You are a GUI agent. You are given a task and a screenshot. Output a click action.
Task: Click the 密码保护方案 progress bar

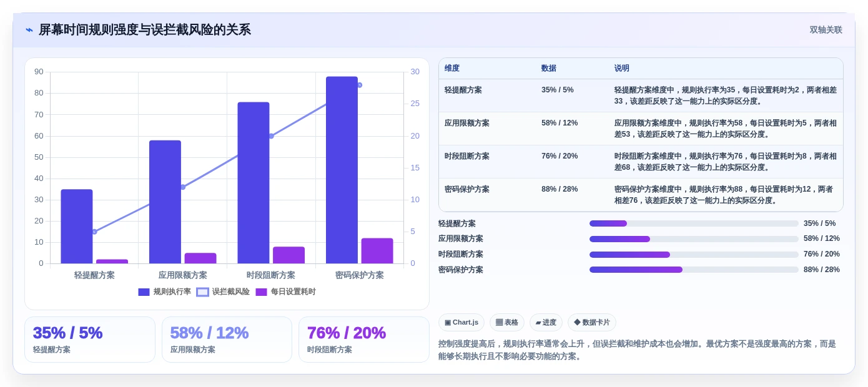tap(694, 270)
